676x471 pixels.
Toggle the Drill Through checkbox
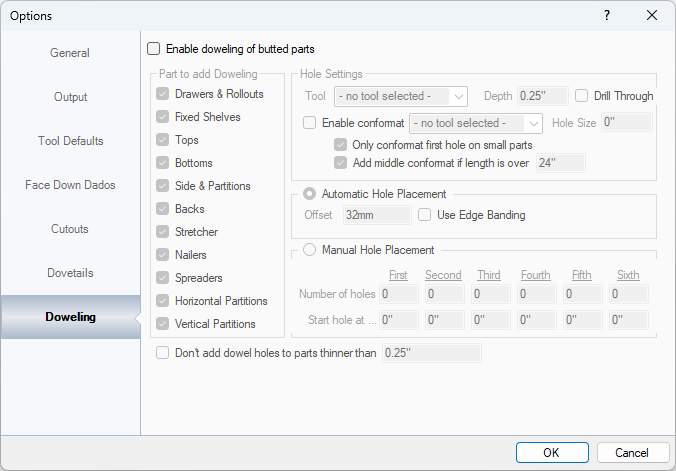582,96
